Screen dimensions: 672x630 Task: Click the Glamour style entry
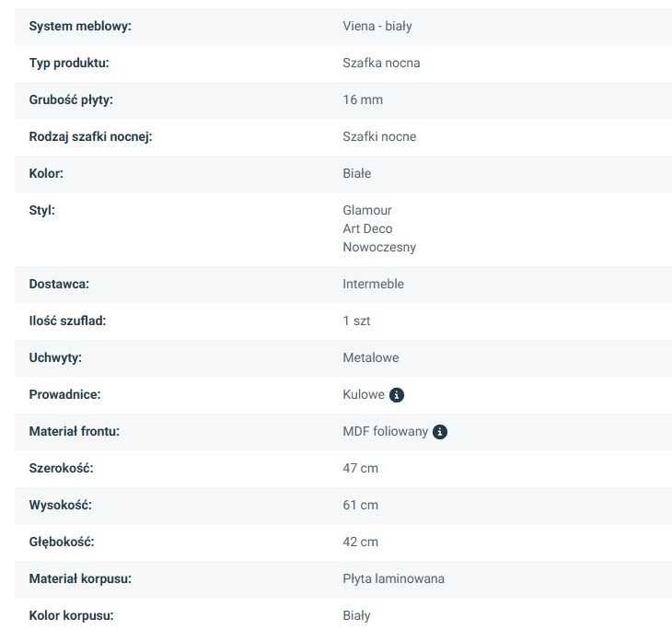(367, 210)
